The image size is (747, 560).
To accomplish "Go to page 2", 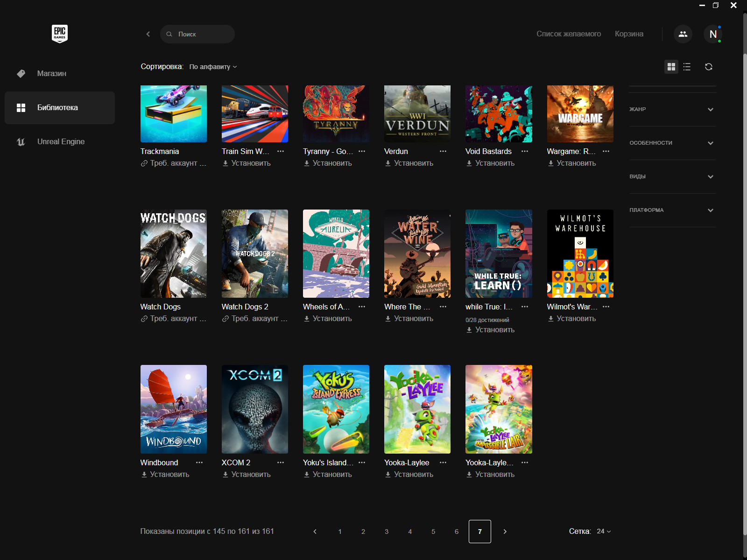I will pos(363,532).
